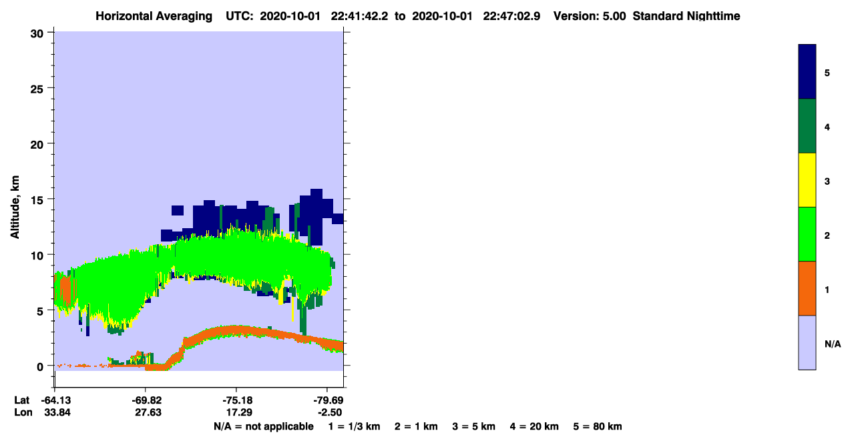868x445 pixels.
Task: Click 'Standard Nighttime' in the title
Action: pyautogui.click(x=686, y=16)
